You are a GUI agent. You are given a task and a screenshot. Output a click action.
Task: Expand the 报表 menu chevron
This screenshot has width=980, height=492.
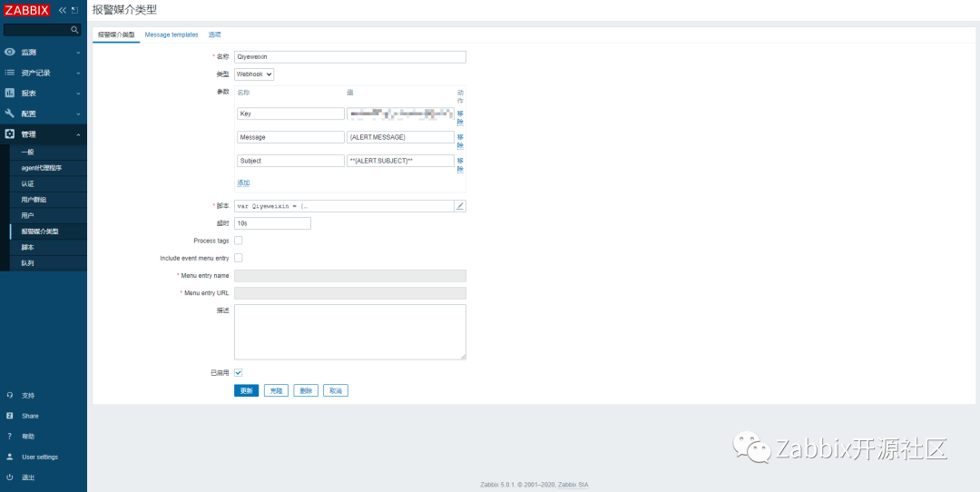tap(78, 93)
